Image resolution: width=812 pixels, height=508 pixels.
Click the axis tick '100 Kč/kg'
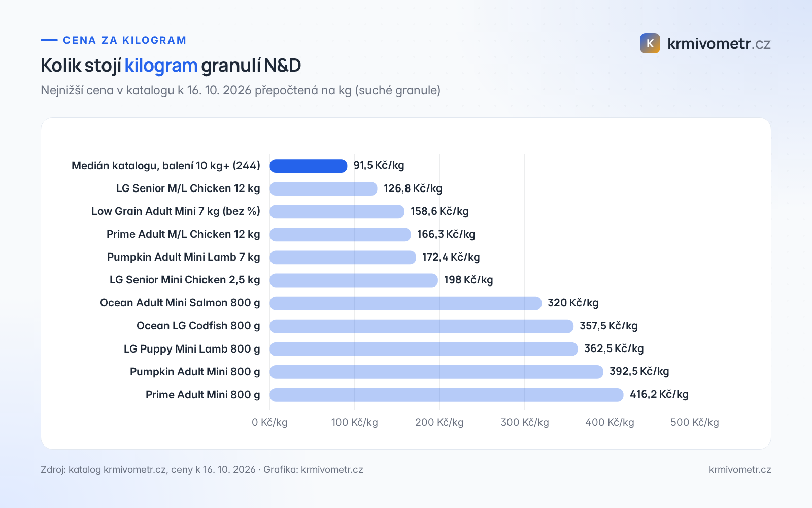tap(355, 422)
